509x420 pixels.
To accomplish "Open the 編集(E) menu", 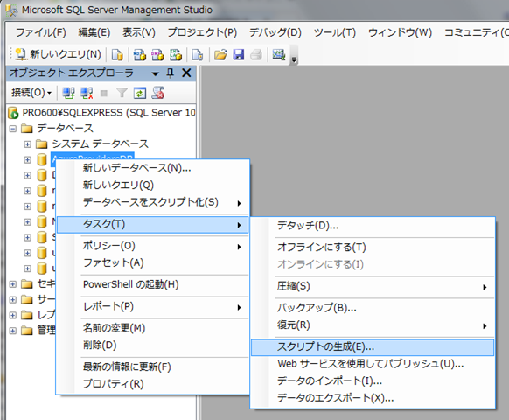I will pyautogui.click(x=94, y=32).
